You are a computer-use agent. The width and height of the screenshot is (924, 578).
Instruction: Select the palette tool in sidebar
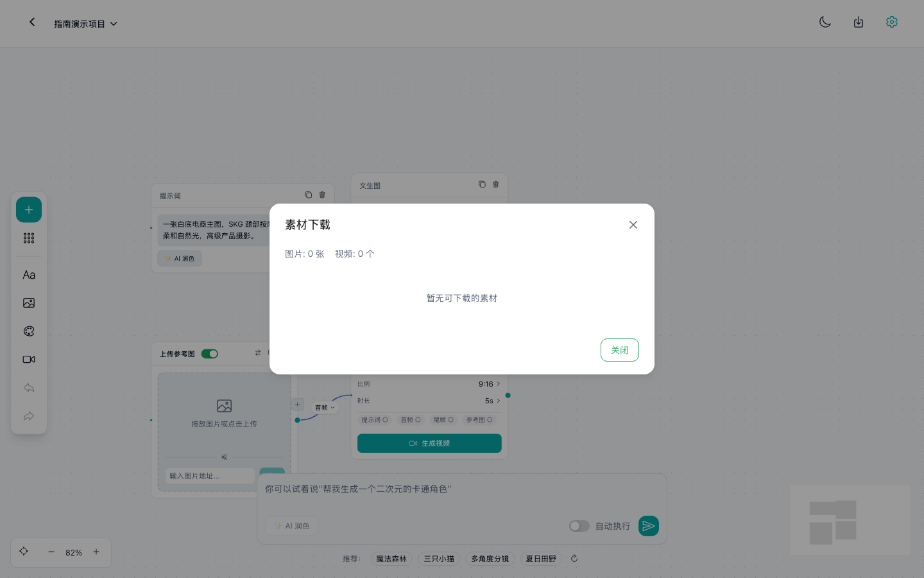(29, 331)
